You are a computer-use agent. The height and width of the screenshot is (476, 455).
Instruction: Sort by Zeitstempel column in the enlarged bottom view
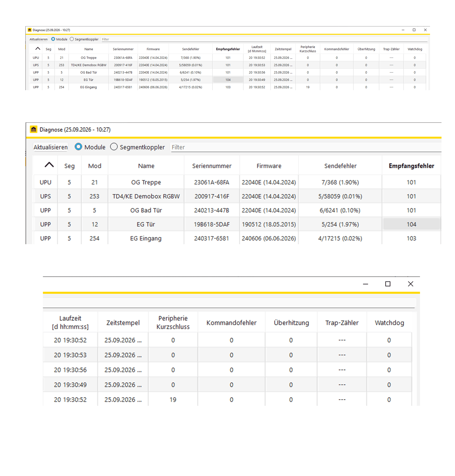[123, 322]
